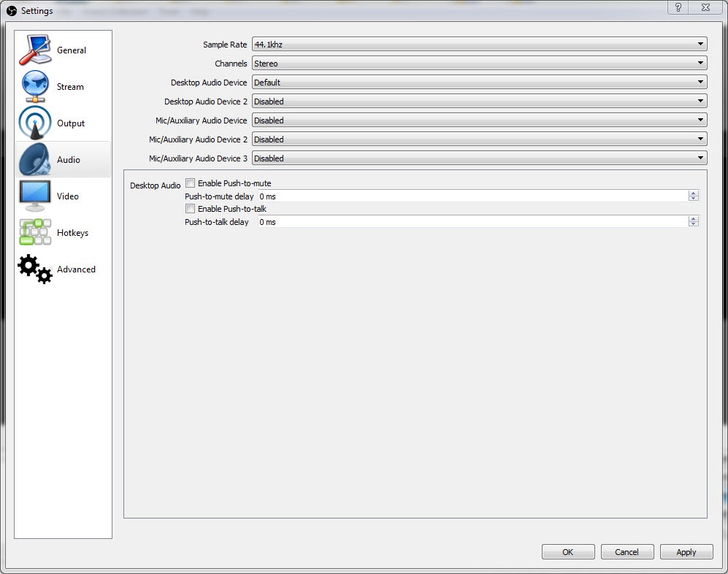This screenshot has width=728, height=574.
Task: Expand the Mic/Auxiliary Audio Device 3 dropdown
Action: (x=479, y=158)
